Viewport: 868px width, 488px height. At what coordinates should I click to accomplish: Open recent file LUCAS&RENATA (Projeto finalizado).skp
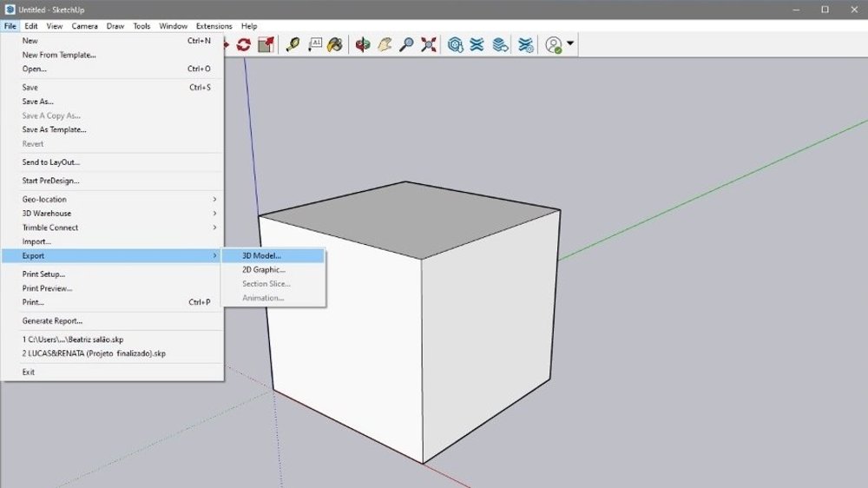pos(112,353)
